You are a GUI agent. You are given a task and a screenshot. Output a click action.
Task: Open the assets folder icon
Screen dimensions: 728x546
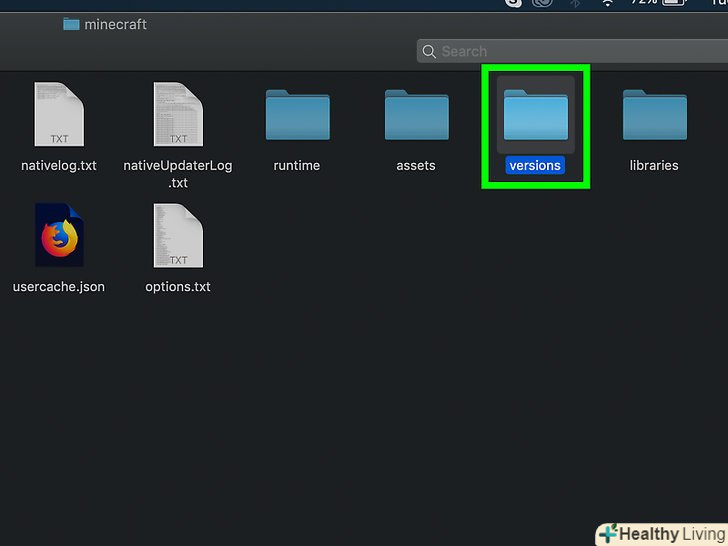[416, 115]
